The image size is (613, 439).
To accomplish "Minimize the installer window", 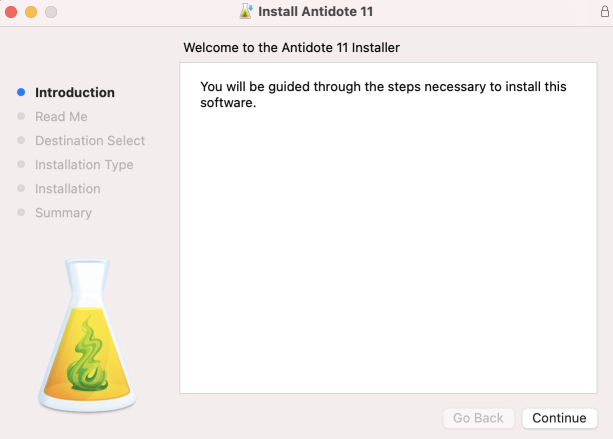I will click(x=31, y=12).
